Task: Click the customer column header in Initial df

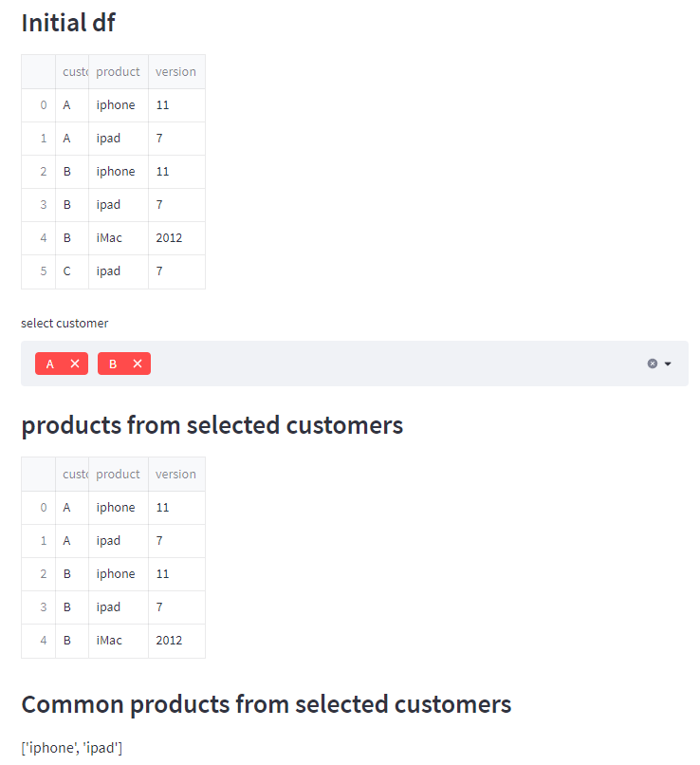Action: (x=73, y=71)
